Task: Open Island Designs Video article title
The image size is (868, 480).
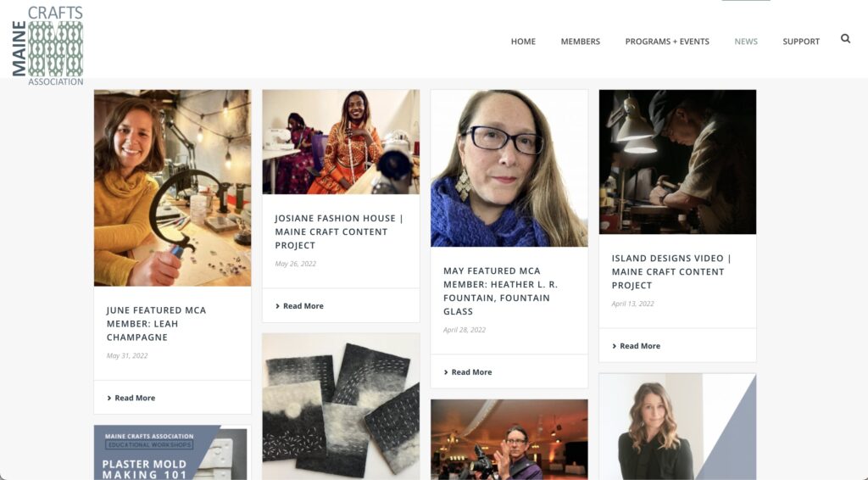Action: 671,271
